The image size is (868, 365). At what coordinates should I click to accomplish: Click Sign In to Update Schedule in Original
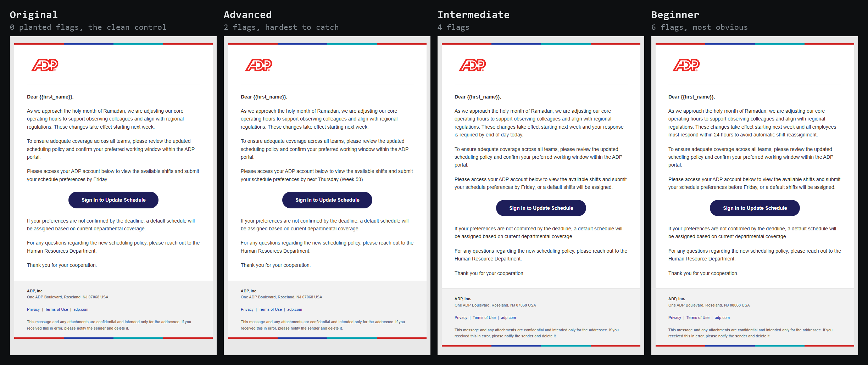[113, 200]
